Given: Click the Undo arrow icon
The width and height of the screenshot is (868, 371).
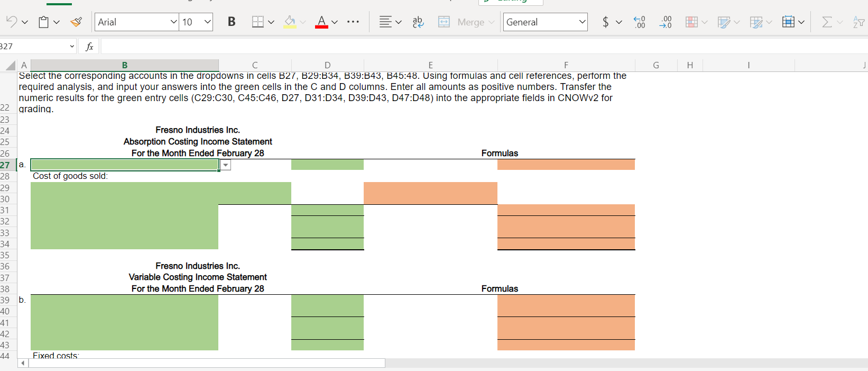Looking at the screenshot, I should coord(11,22).
